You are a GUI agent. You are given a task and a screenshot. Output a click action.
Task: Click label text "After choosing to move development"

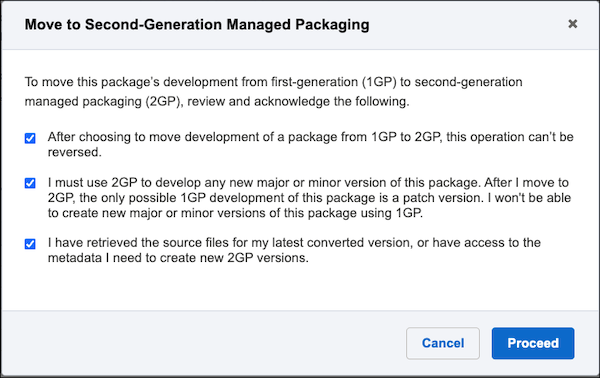(x=153, y=137)
